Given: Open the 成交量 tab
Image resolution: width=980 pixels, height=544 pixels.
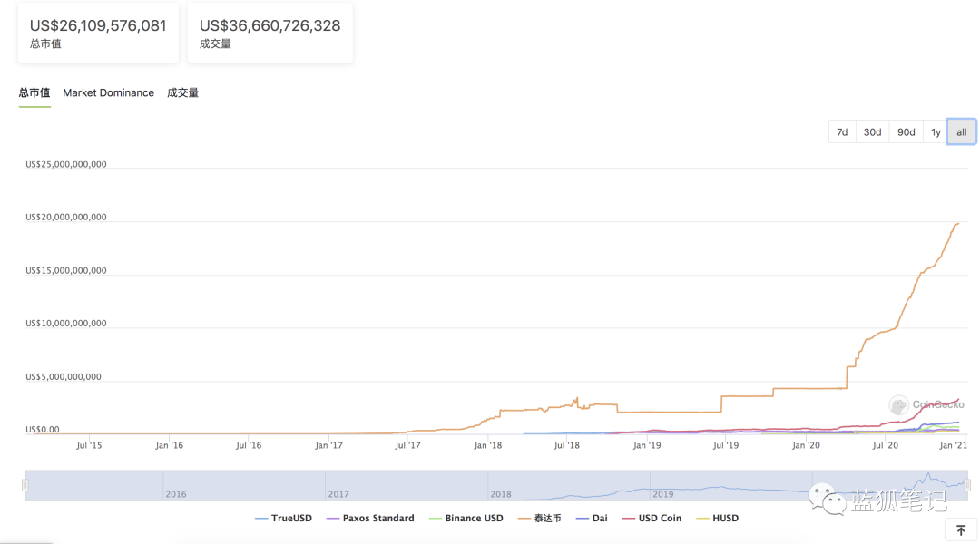Looking at the screenshot, I should click(x=182, y=93).
